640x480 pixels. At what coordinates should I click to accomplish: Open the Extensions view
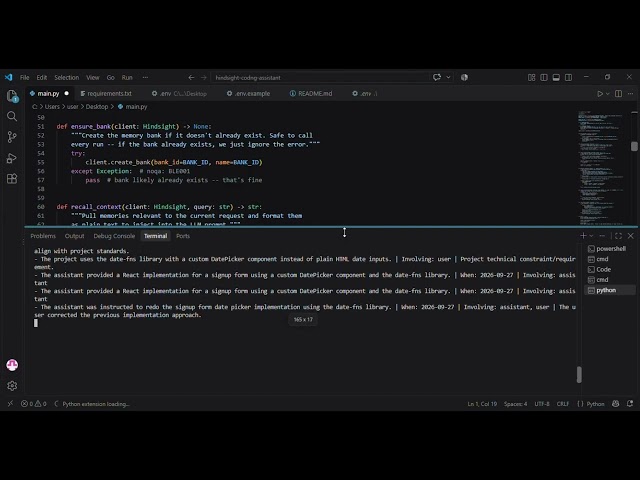pyautogui.click(x=12, y=179)
